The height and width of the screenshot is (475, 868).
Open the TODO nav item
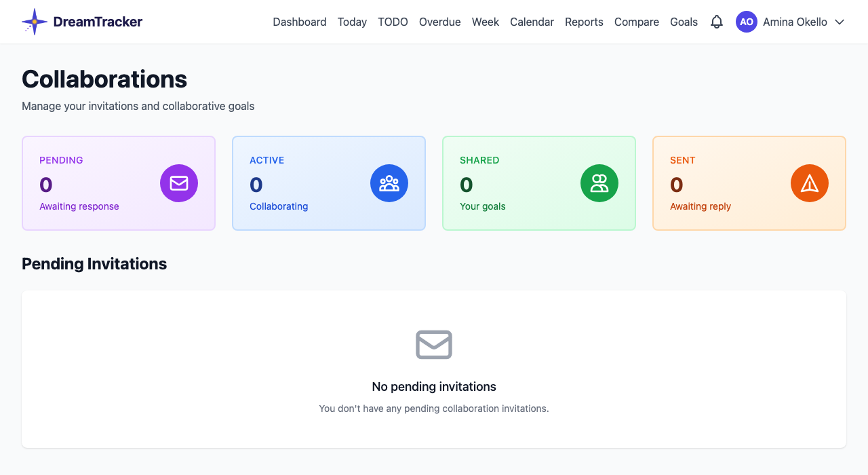click(393, 22)
